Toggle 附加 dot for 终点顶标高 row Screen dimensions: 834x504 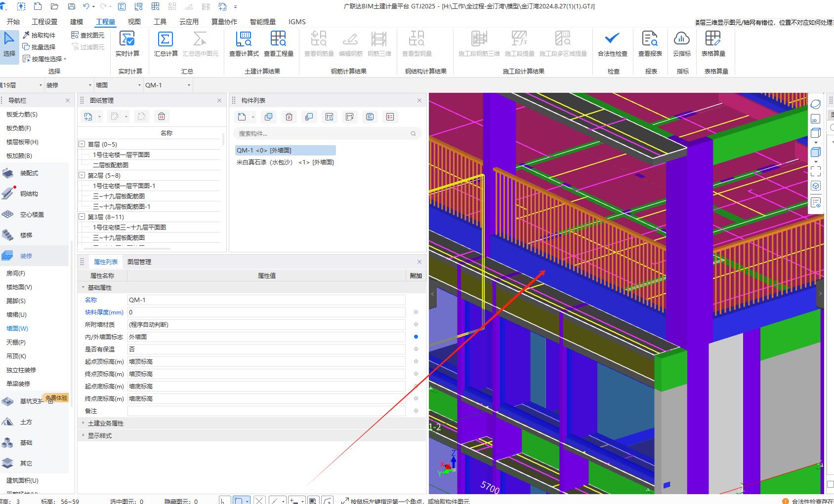click(x=416, y=374)
